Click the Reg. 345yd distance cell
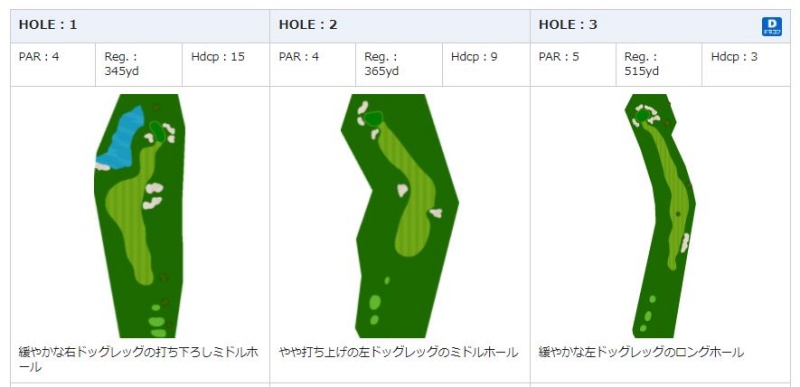The image size is (800, 387). click(x=139, y=64)
